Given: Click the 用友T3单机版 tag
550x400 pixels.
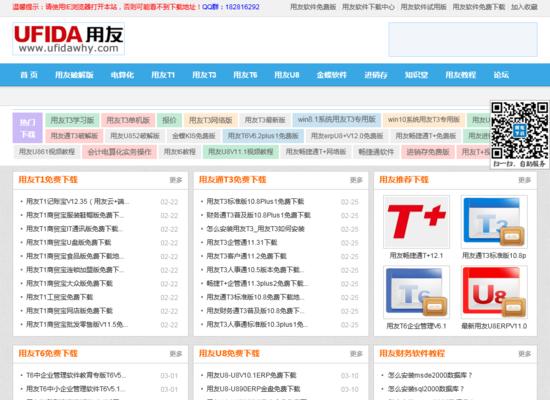Looking at the screenshot, I should 128,120.
